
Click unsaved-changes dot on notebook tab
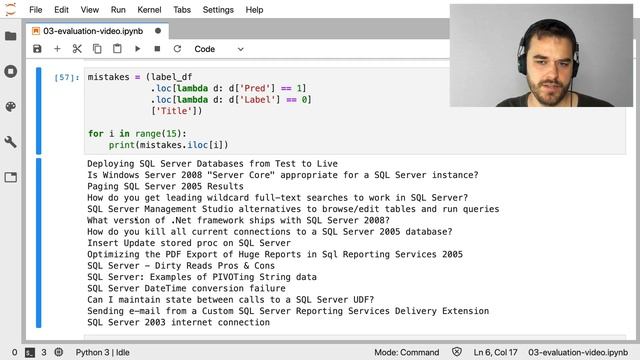[158, 31]
